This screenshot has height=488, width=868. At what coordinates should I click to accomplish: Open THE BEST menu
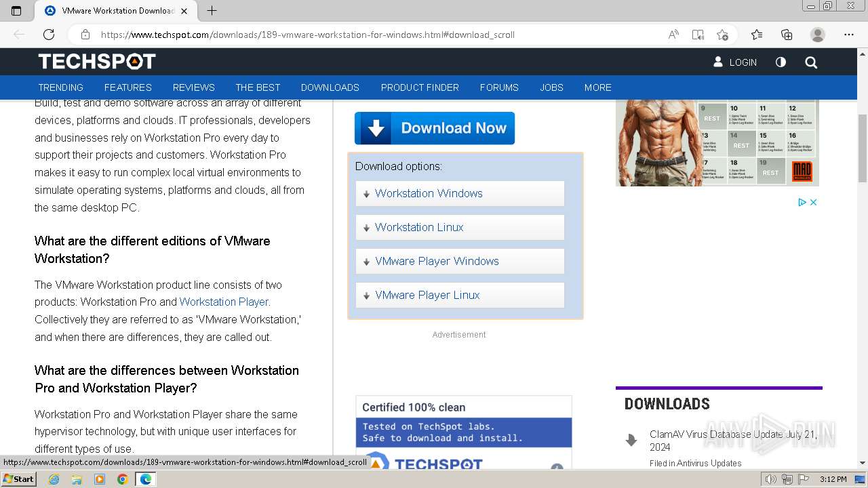(258, 87)
